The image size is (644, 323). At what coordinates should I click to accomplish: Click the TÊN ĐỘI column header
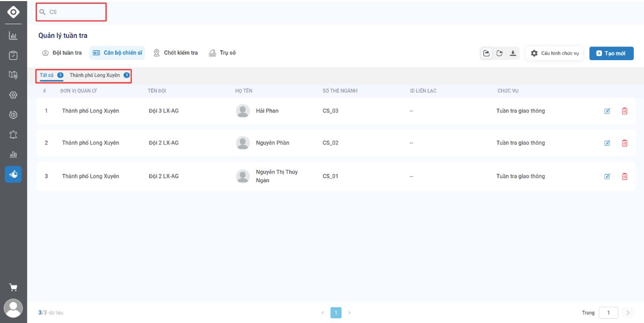[157, 91]
